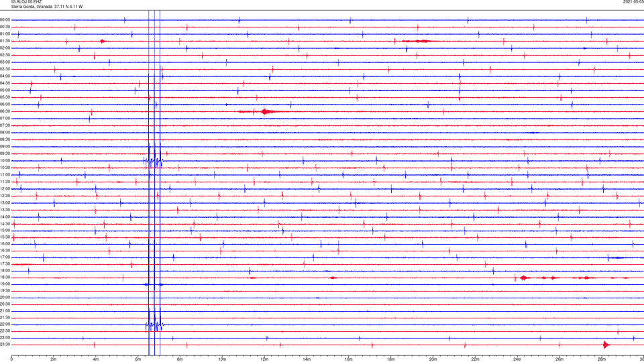Viewport: 644px width, 362px height.
Task: Click the 12m tick on the minute axis
Action: pos(264,359)
